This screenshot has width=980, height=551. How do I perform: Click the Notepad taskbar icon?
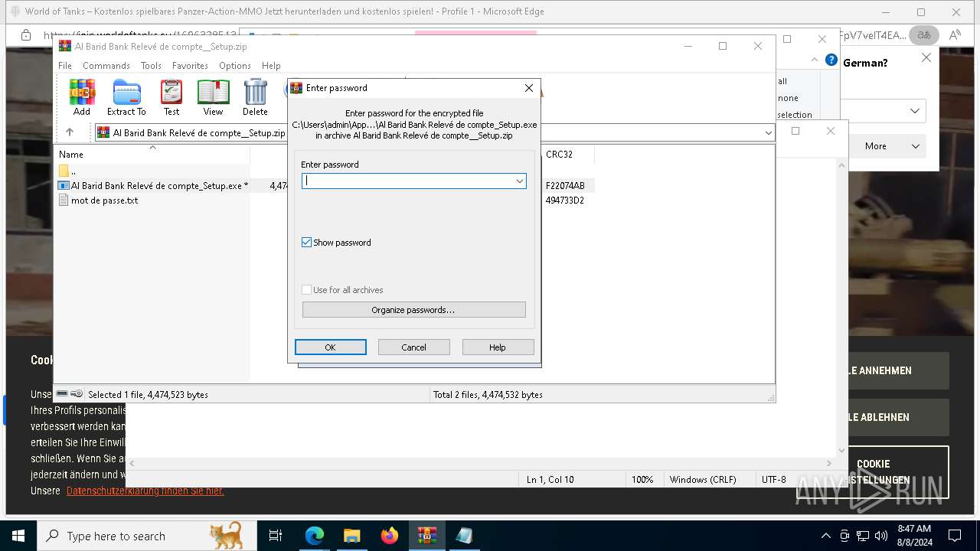coord(464,536)
